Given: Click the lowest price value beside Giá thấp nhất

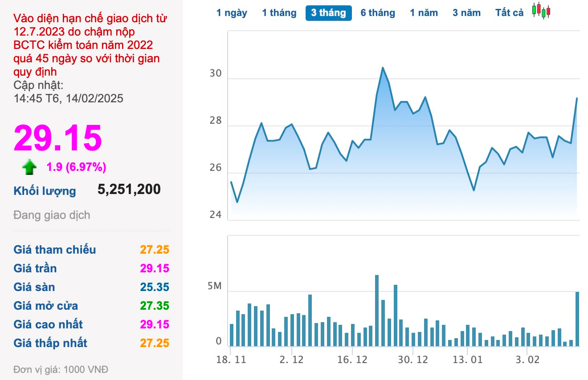Looking at the screenshot, I should 155,343.
